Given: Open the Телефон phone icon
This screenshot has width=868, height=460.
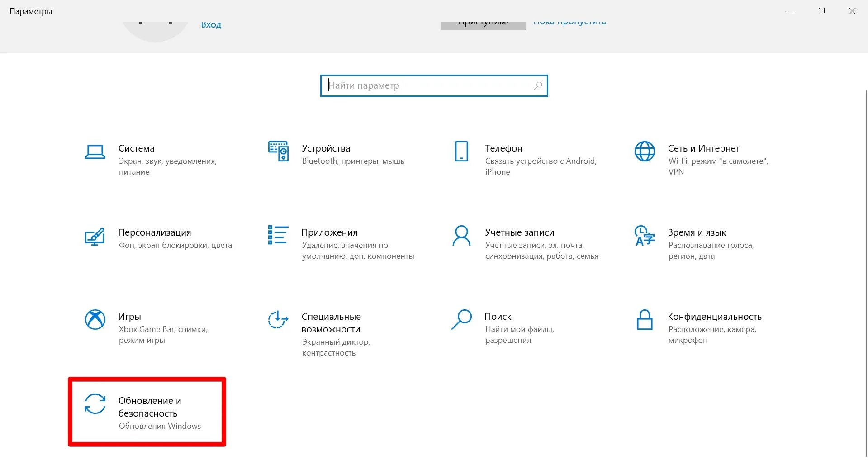Looking at the screenshot, I should pyautogui.click(x=461, y=151).
